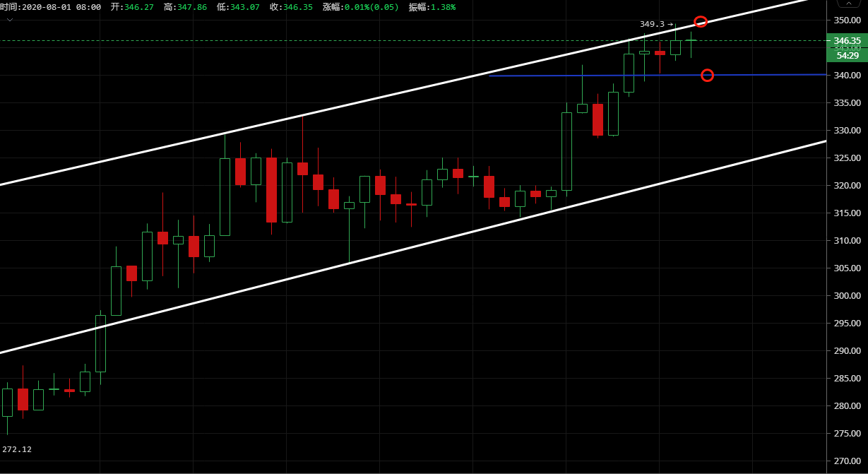Click the green 346.35 current price tag
Image resolution: width=868 pixels, height=474 pixels.
847,41
